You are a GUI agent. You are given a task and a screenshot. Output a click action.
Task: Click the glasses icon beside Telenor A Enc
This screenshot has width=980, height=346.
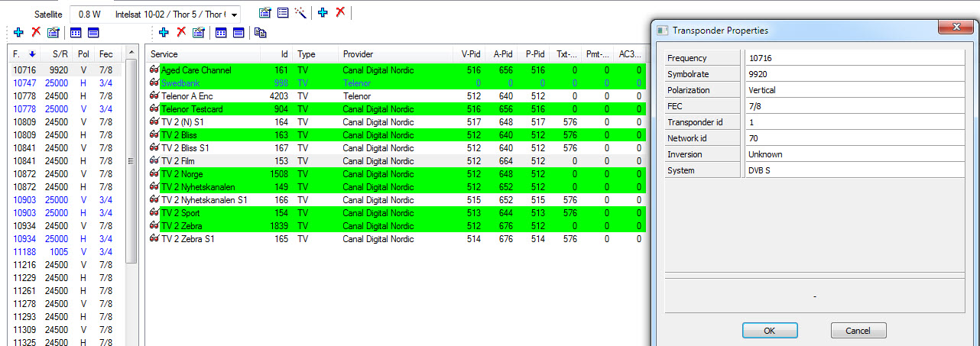154,96
